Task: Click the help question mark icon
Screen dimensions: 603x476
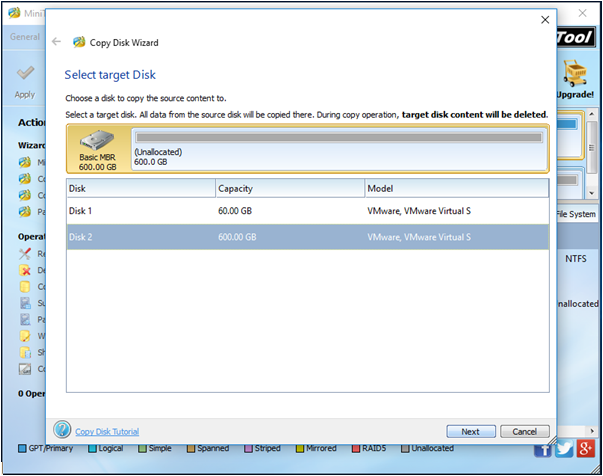Action: pyautogui.click(x=62, y=429)
